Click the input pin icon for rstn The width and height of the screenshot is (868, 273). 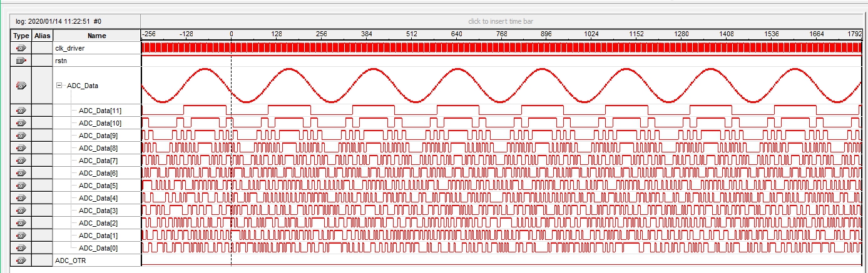[21, 61]
